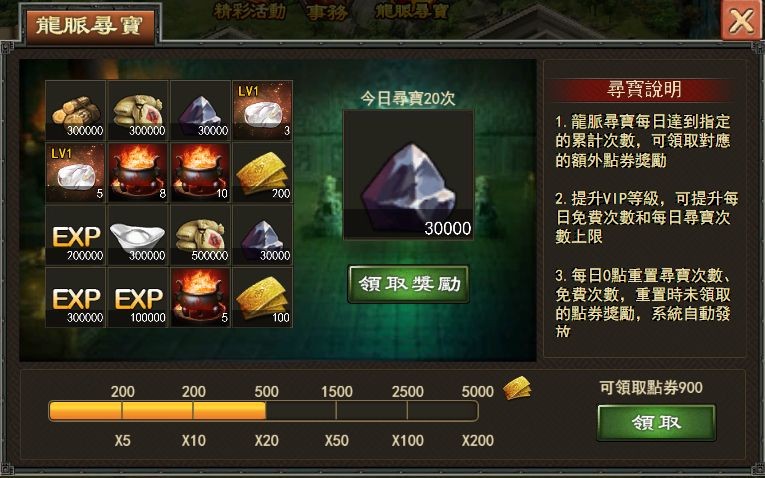Image resolution: width=765 pixels, height=478 pixels.
Task: Open the 事務 menu at top
Action: click(x=327, y=12)
